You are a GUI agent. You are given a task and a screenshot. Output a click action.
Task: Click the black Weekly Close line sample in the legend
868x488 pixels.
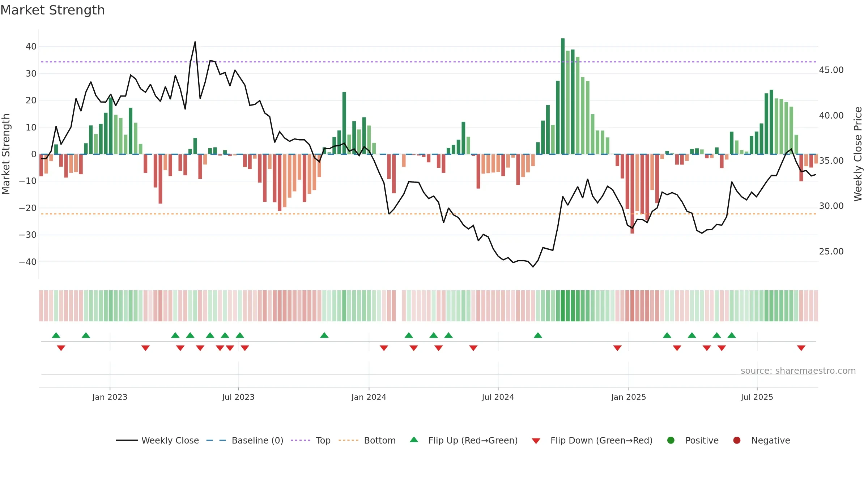pos(127,440)
